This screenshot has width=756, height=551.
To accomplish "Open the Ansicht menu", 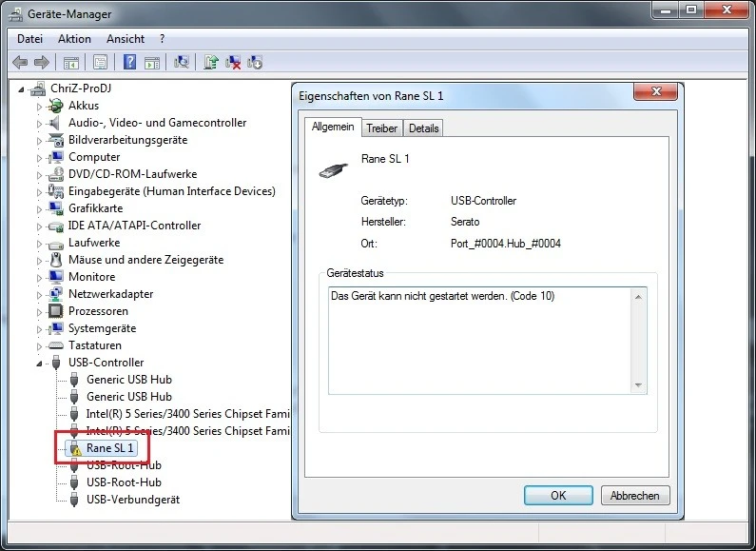I will pyautogui.click(x=126, y=39).
